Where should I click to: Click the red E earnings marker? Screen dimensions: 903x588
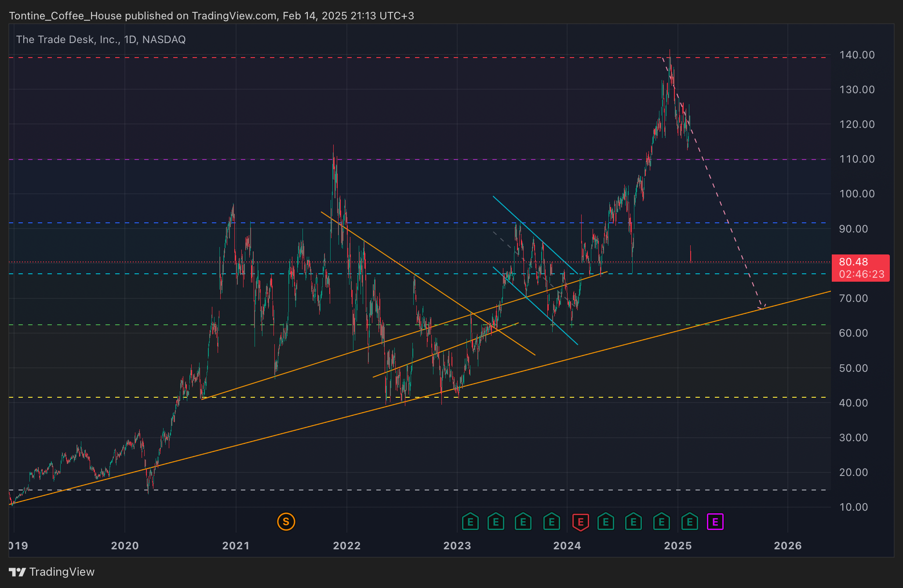click(580, 522)
